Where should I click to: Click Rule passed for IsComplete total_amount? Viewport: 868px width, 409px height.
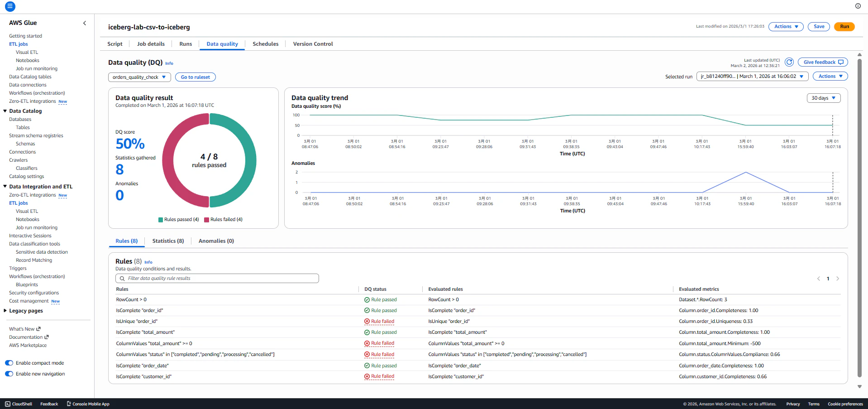click(381, 332)
